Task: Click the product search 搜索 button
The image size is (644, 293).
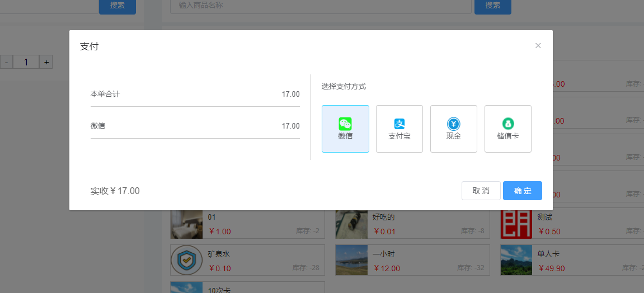Action: [493, 6]
